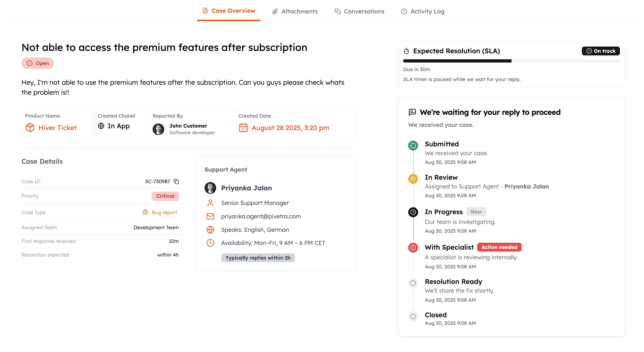Image resolution: width=644 pixels, height=352 pixels.
Task: Click the priyanka.agent@pivetra.com email link
Action: point(261,216)
